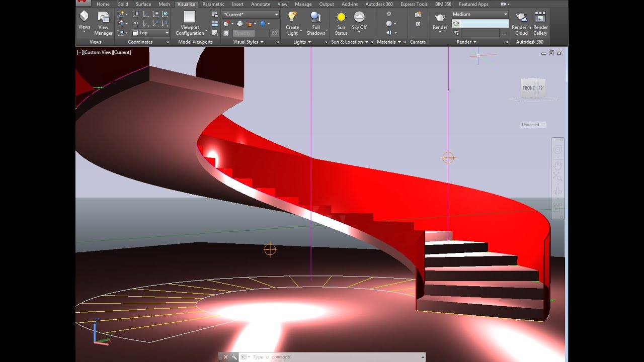Open the Express Tools tab
The width and height of the screenshot is (644, 362).
click(x=414, y=4)
